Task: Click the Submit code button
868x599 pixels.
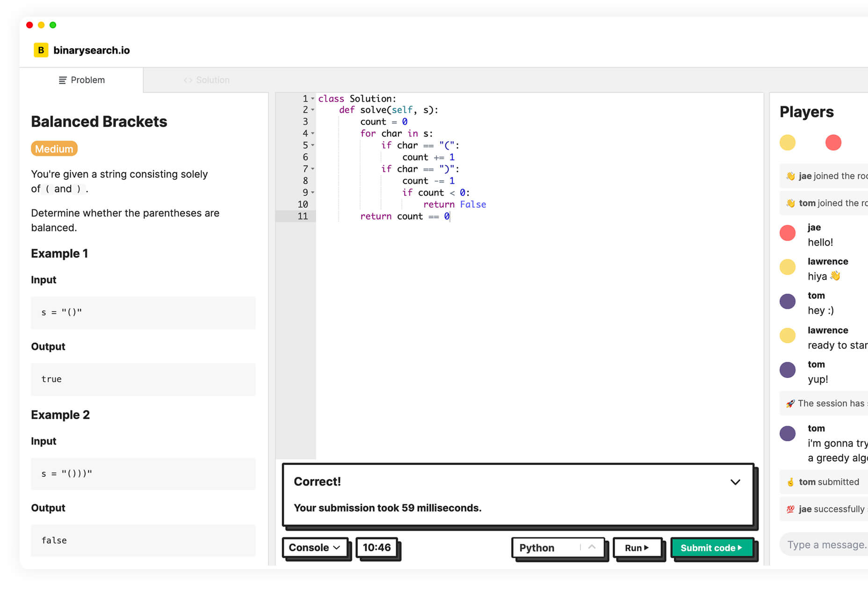Action: coord(712,548)
